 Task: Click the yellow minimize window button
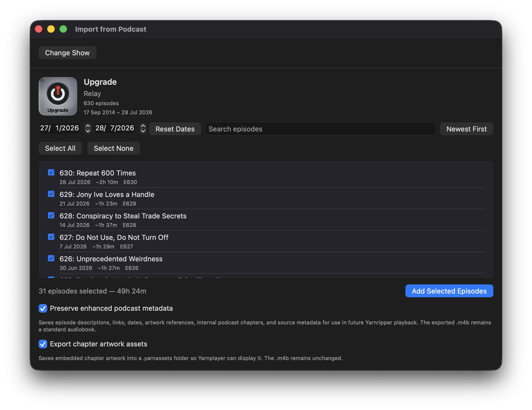(51, 29)
